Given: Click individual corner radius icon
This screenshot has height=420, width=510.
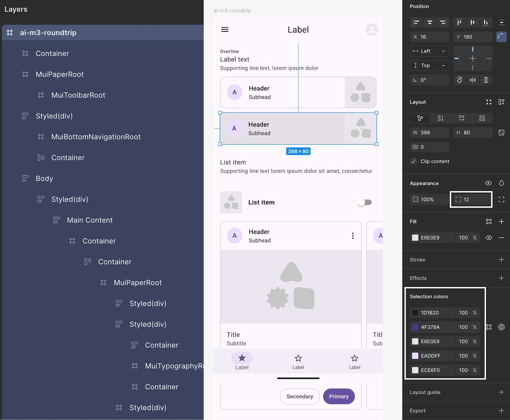Looking at the screenshot, I should [x=501, y=199].
